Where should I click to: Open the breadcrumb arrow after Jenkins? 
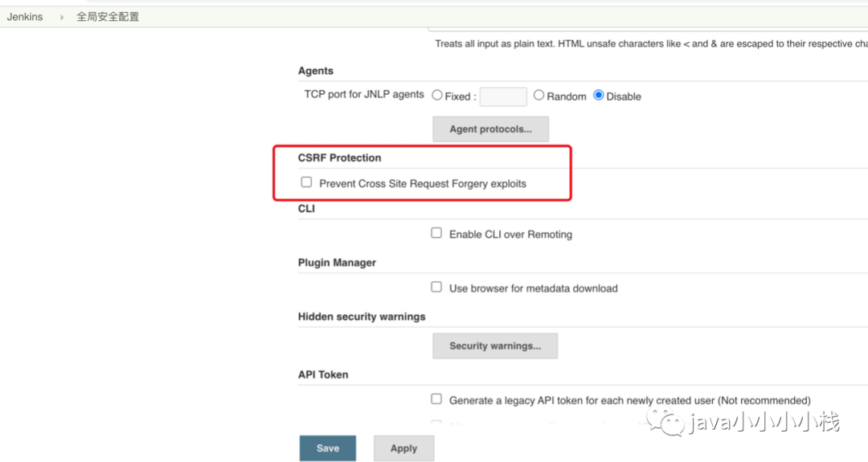coord(62,17)
